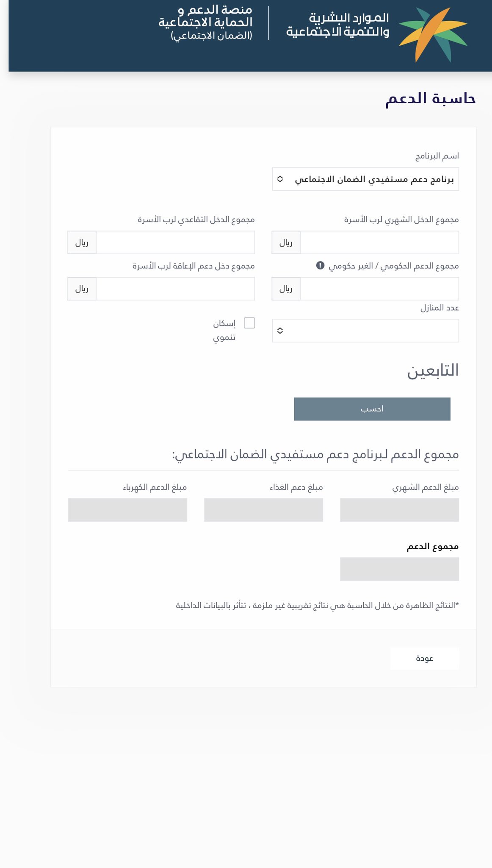Click the ministry name الموارد البشرية header text
492x868 pixels.
tap(338, 25)
